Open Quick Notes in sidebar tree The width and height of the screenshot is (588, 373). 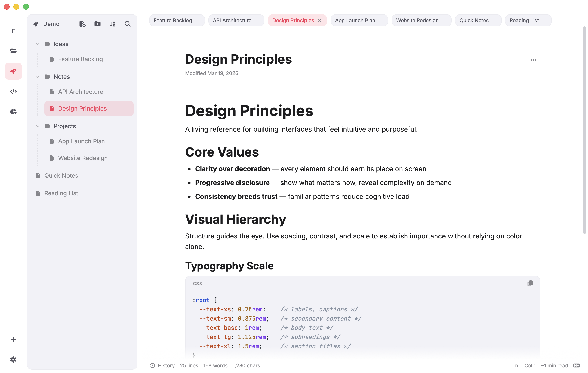click(x=82, y=176)
